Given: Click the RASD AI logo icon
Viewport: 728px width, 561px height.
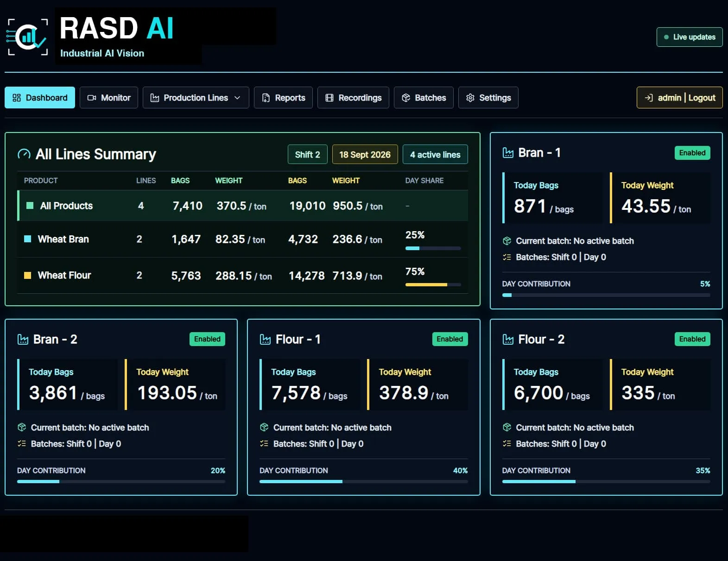Looking at the screenshot, I should 27,37.
